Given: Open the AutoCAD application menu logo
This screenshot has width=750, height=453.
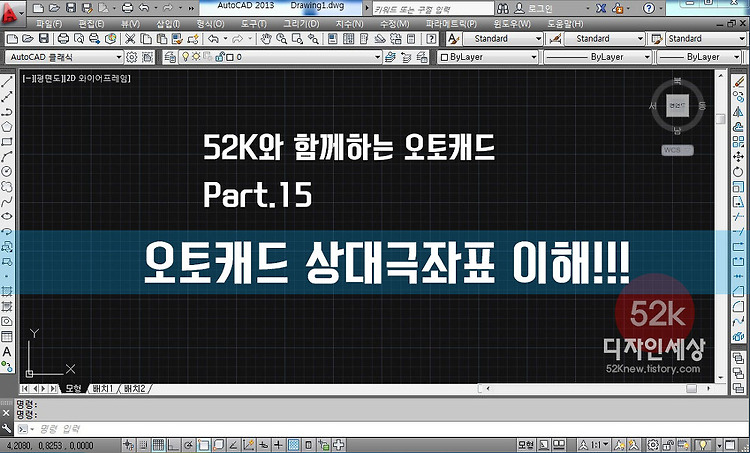Looking at the screenshot, I should point(10,13).
